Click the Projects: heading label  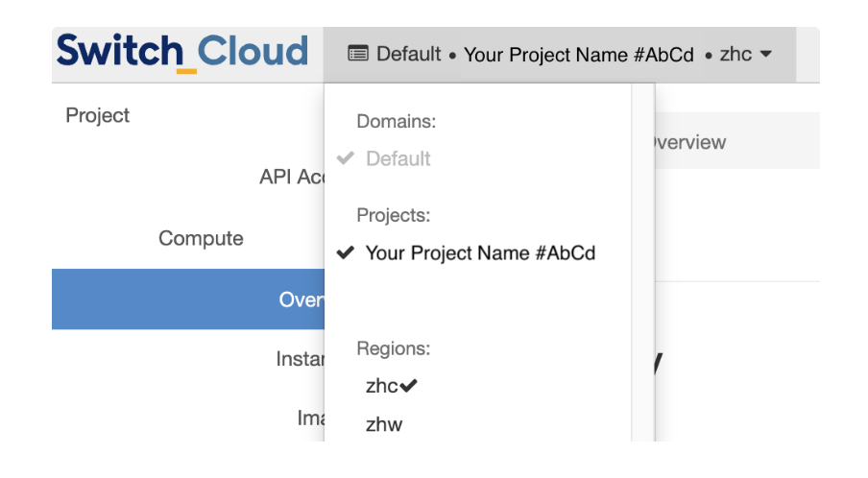point(394,215)
